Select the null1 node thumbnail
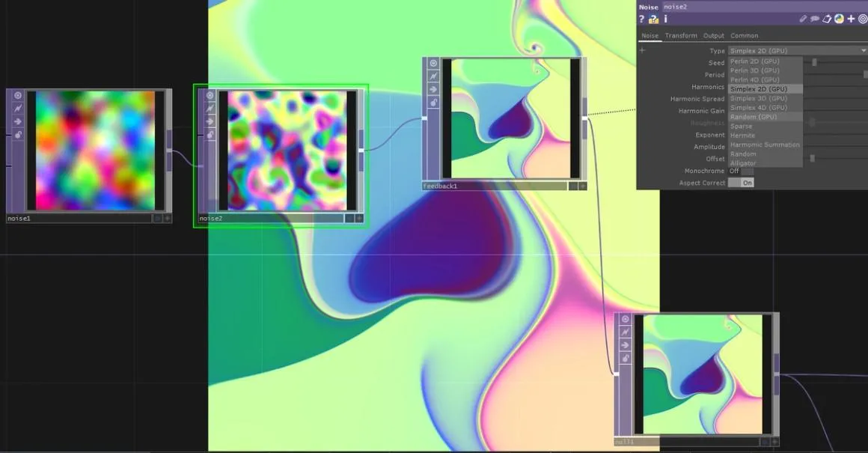The width and height of the screenshot is (868, 453). click(703, 374)
